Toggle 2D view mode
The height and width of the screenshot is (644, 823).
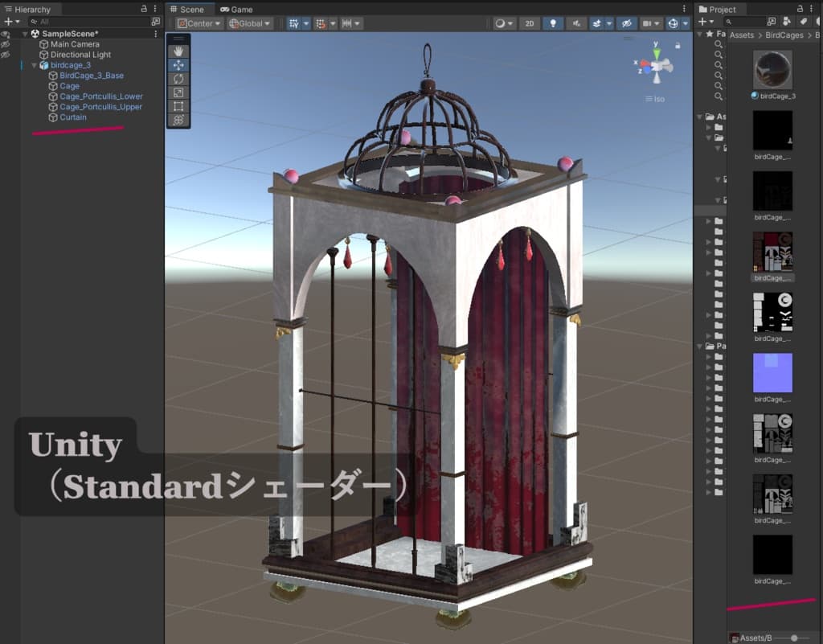pos(530,23)
